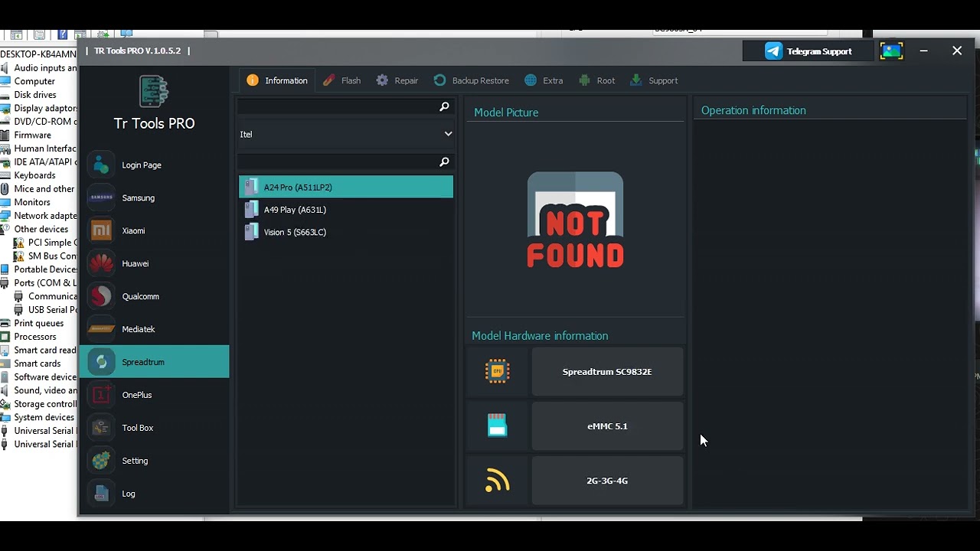This screenshot has height=551, width=980.
Task: Select Other devices in Device Manager
Action: point(41,229)
